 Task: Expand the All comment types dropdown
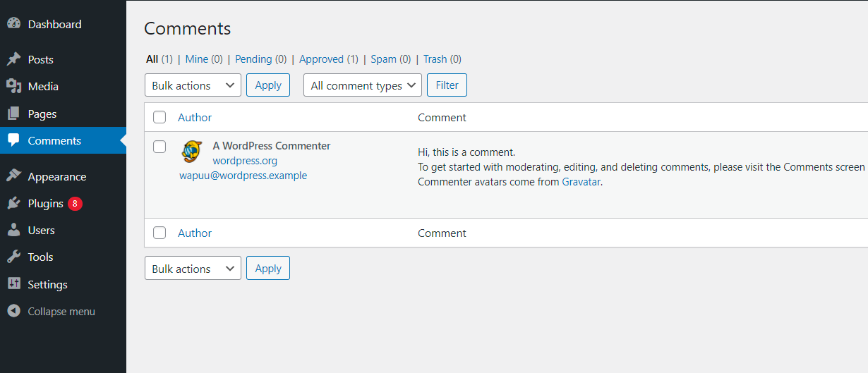click(363, 85)
